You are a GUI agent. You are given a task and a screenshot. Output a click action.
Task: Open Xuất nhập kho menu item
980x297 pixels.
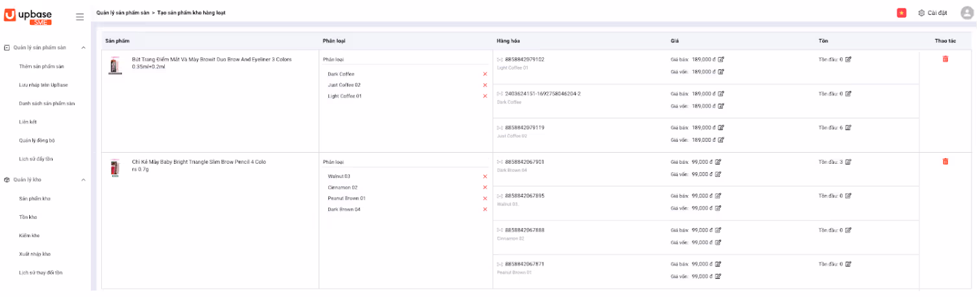point(35,254)
